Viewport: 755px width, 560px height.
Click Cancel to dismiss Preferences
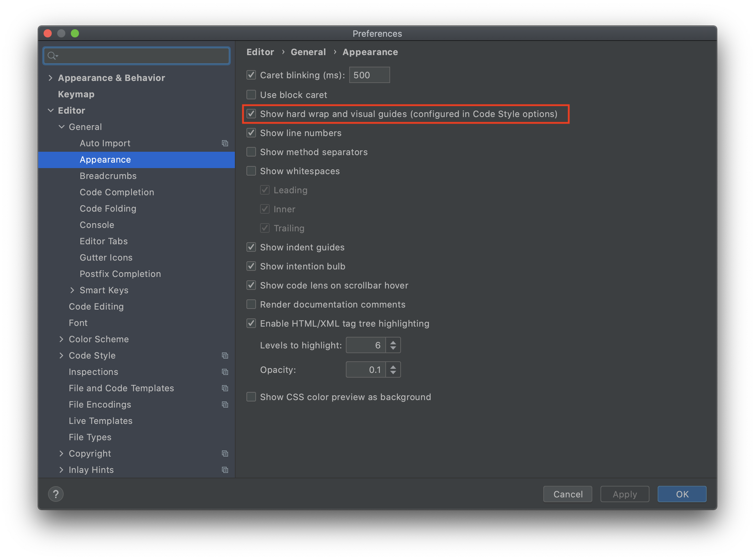coord(567,494)
